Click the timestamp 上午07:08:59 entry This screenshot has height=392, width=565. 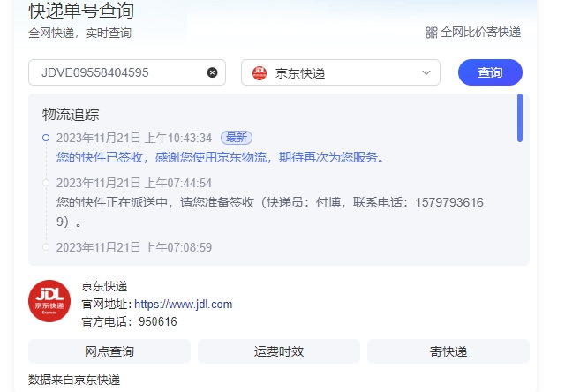point(134,247)
